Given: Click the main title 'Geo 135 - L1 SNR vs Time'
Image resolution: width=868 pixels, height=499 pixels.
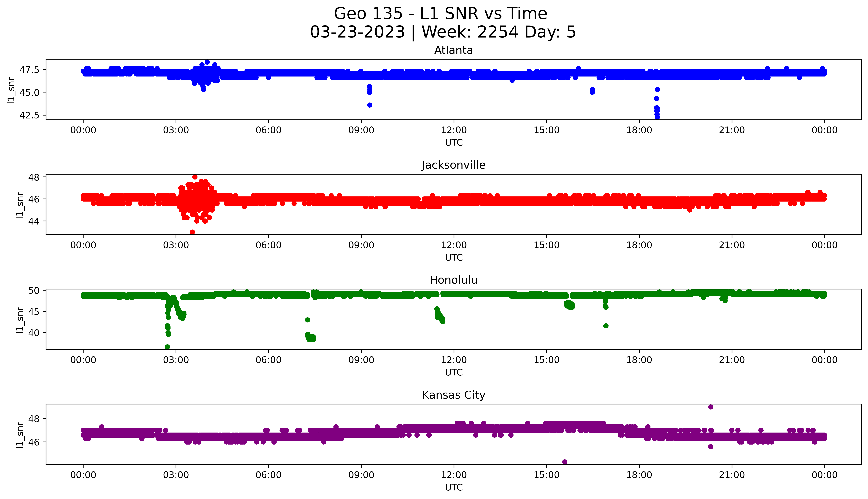Looking at the screenshot, I should (x=441, y=14).
